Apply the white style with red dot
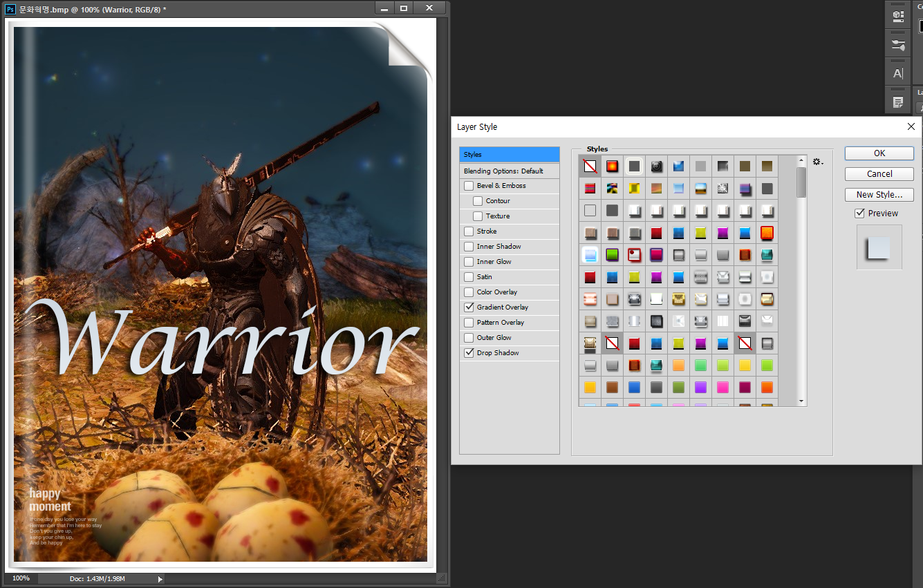The width and height of the screenshot is (923, 588). 634,254
